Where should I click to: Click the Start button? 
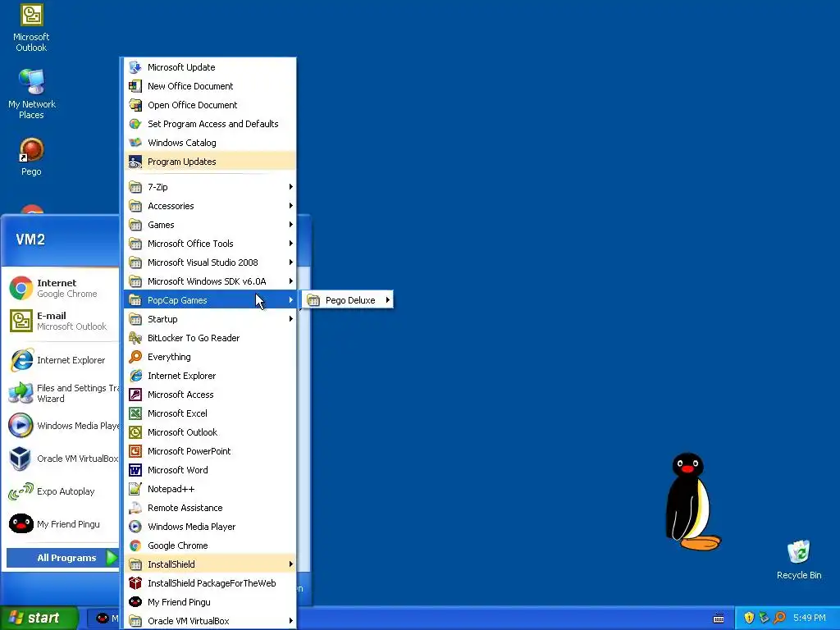click(x=39, y=618)
